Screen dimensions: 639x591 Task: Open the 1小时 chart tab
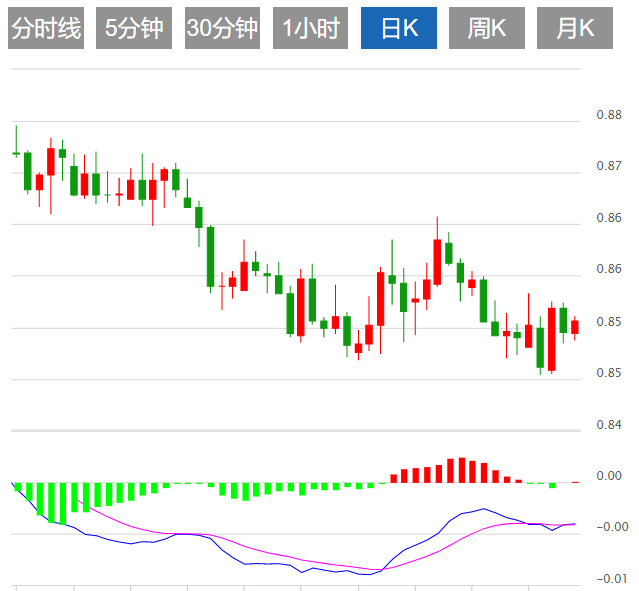(311, 28)
